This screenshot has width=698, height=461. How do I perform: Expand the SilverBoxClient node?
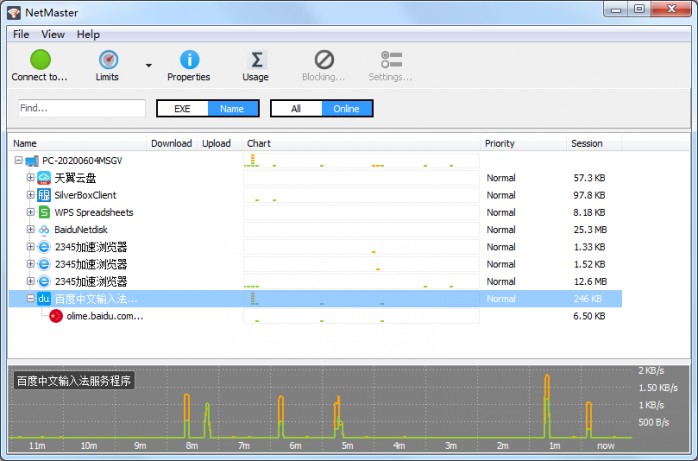pyautogui.click(x=30, y=194)
